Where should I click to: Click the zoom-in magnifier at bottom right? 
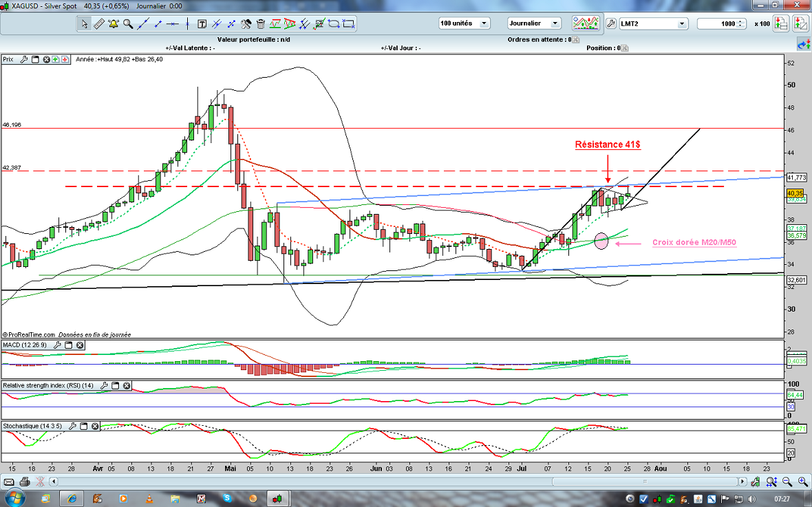point(802,481)
